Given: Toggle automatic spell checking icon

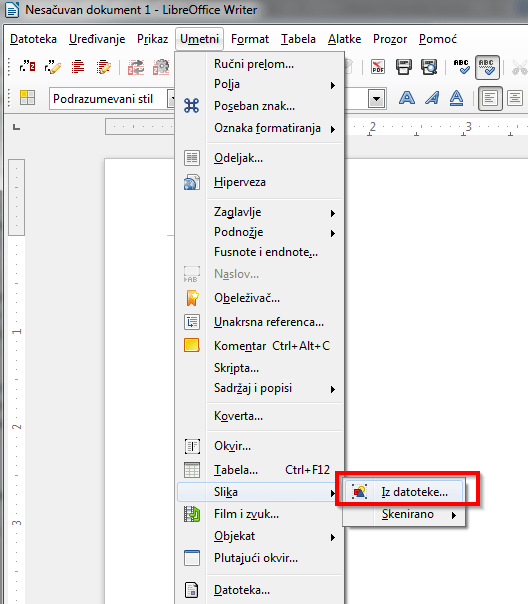Looking at the screenshot, I should pyautogui.click(x=487, y=67).
